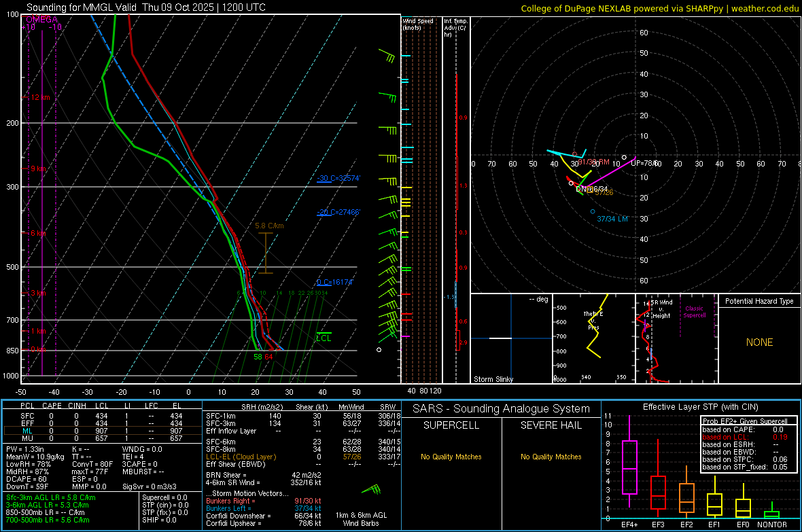
Task: Select the 3 km height marker
Action: point(38,293)
